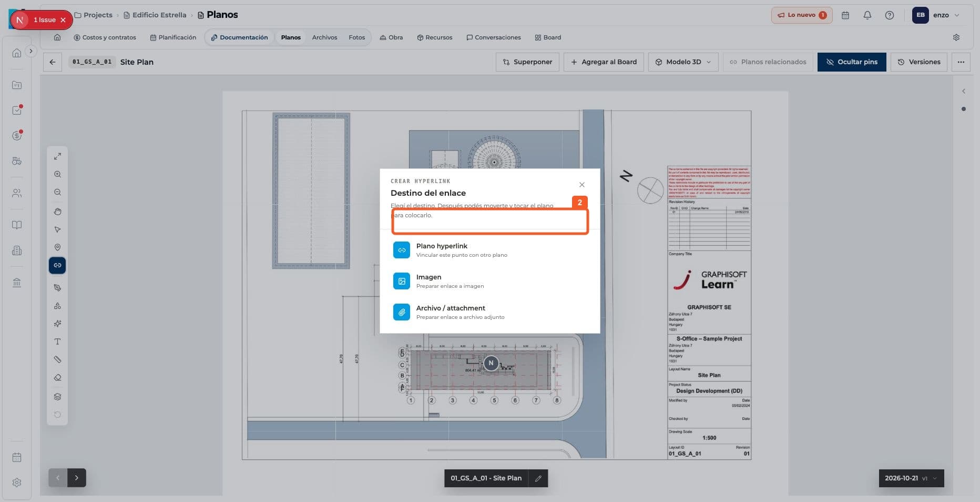Pick the text annotation tool
980x502 pixels.
[57, 342]
